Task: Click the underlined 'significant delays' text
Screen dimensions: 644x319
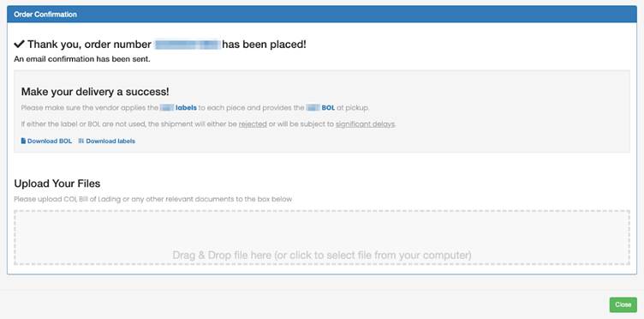Action: 365,123
